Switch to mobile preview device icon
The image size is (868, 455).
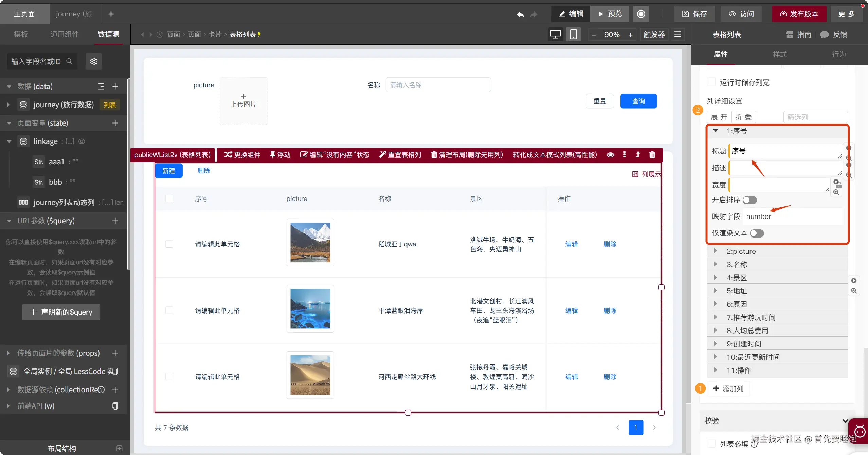click(573, 34)
